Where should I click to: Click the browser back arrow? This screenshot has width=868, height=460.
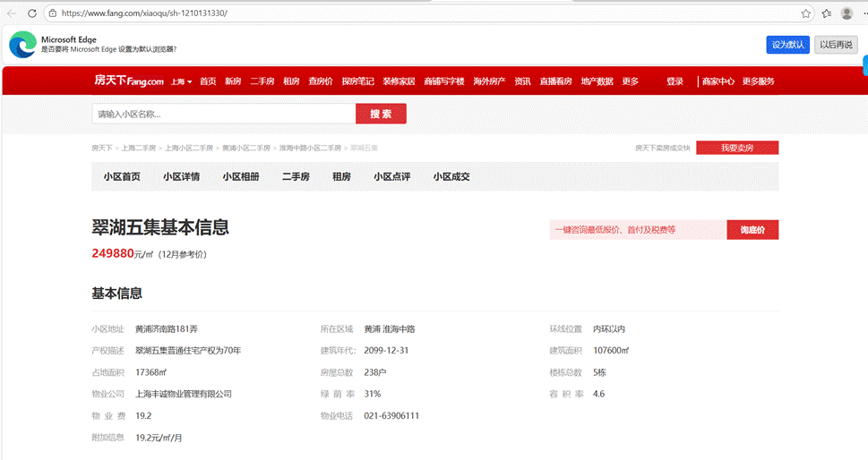pyautogui.click(x=12, y=13)
